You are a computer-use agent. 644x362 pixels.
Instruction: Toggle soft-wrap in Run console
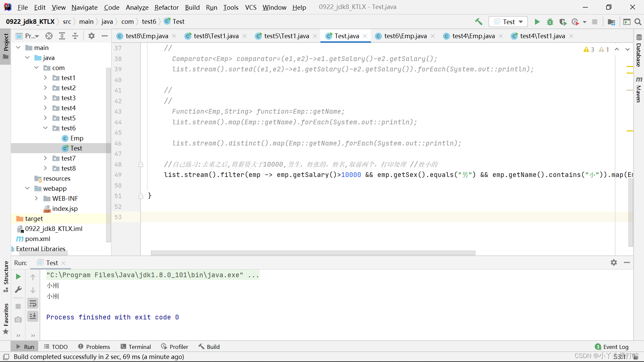(x=33, y=303)
